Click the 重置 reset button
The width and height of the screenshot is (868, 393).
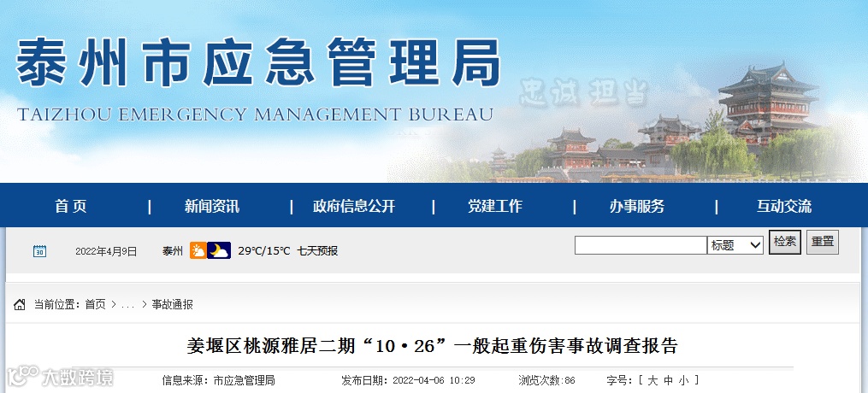point(823,242)
